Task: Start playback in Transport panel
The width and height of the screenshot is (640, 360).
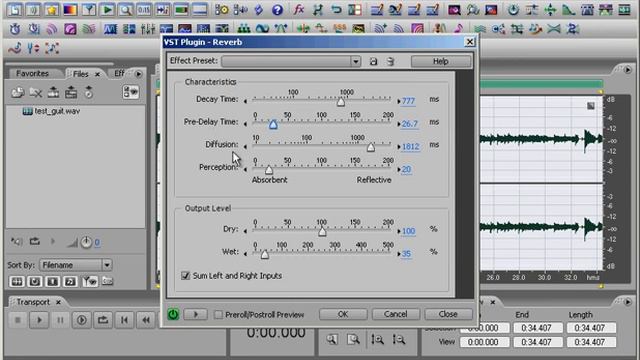Action: coord(39,320)
